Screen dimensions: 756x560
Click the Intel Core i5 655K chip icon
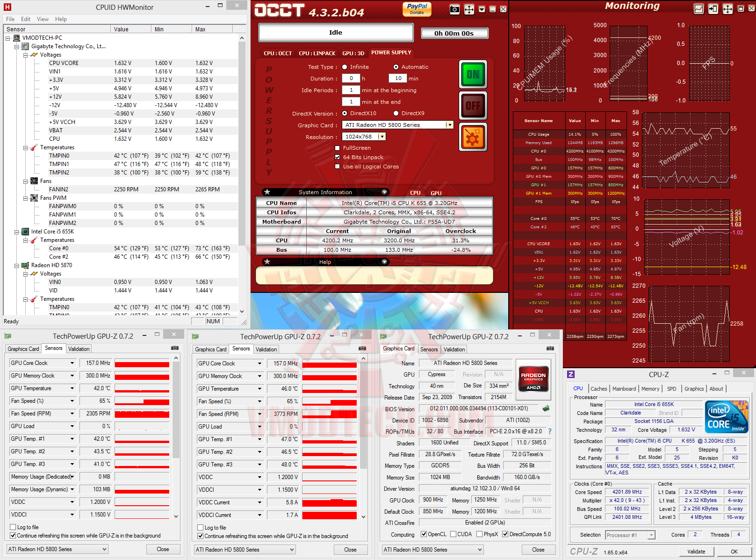[26, 232]
